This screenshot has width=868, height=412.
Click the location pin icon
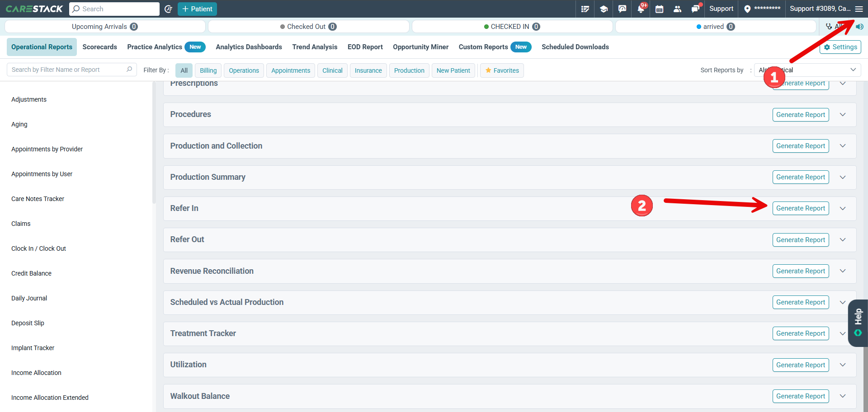coord(747,9)
